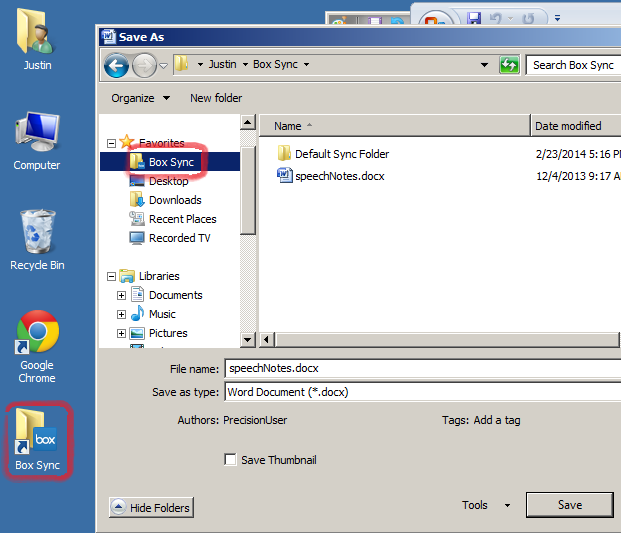Click the Hide Folders button
This screenshot has height=533, width=621.
(x=151, y=508)
